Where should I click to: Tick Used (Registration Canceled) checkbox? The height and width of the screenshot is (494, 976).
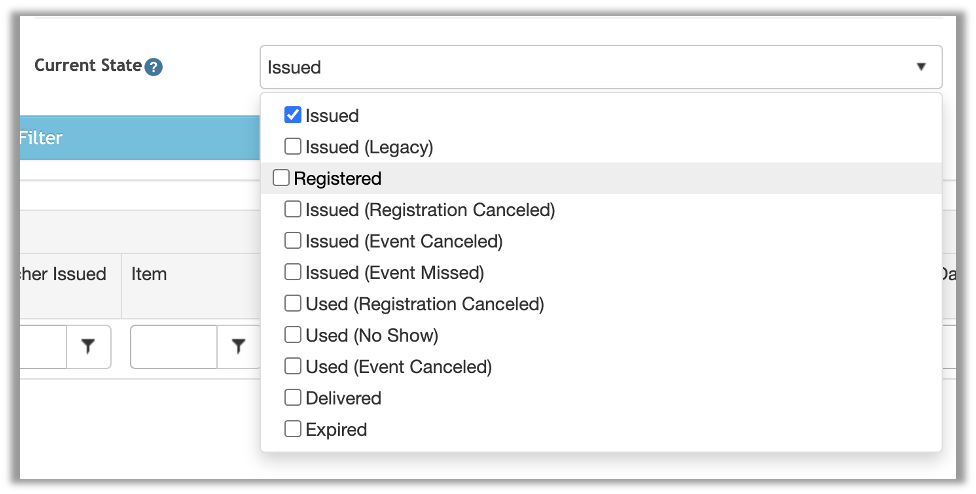point(293,303)
